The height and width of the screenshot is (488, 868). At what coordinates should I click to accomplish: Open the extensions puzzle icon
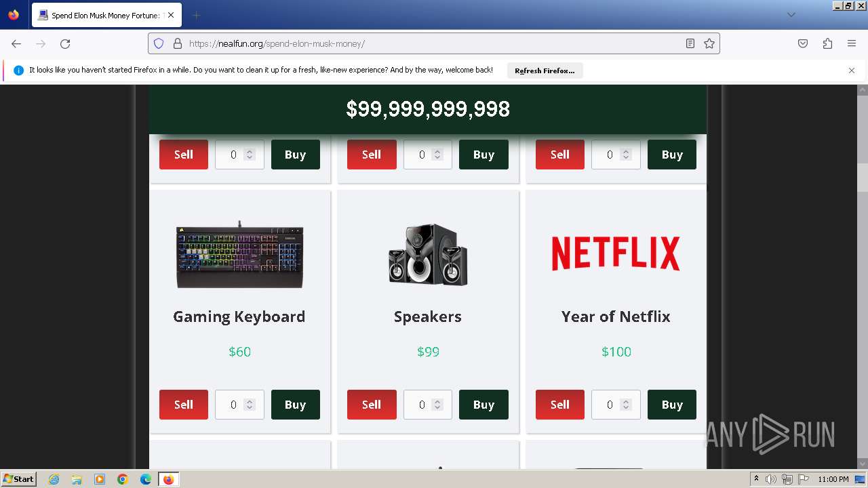827,43
